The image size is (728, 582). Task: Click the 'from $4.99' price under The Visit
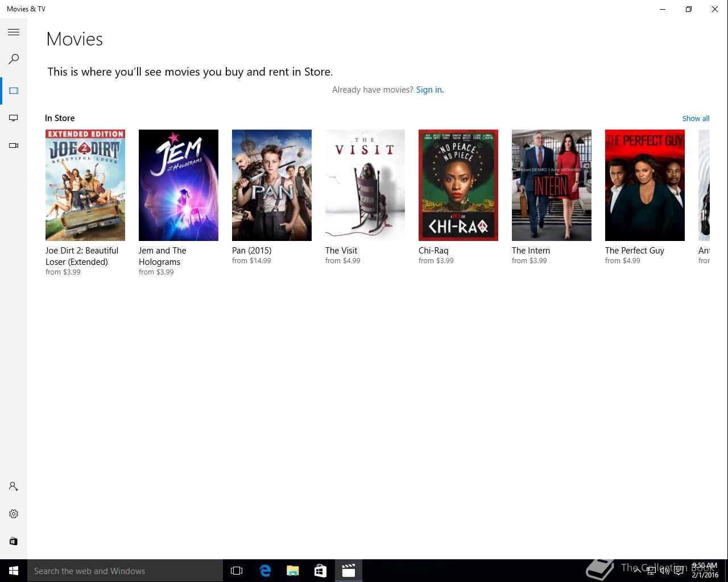[x=343, y=261]
